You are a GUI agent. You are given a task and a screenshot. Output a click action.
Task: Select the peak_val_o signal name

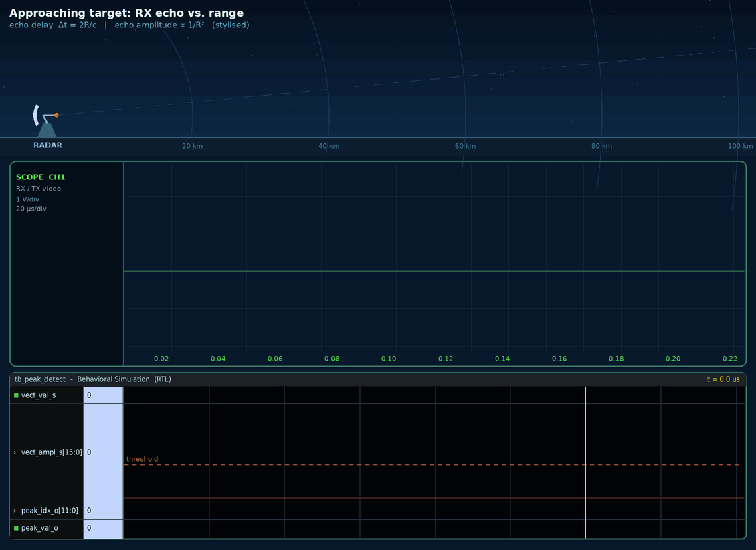pos(39,529)
